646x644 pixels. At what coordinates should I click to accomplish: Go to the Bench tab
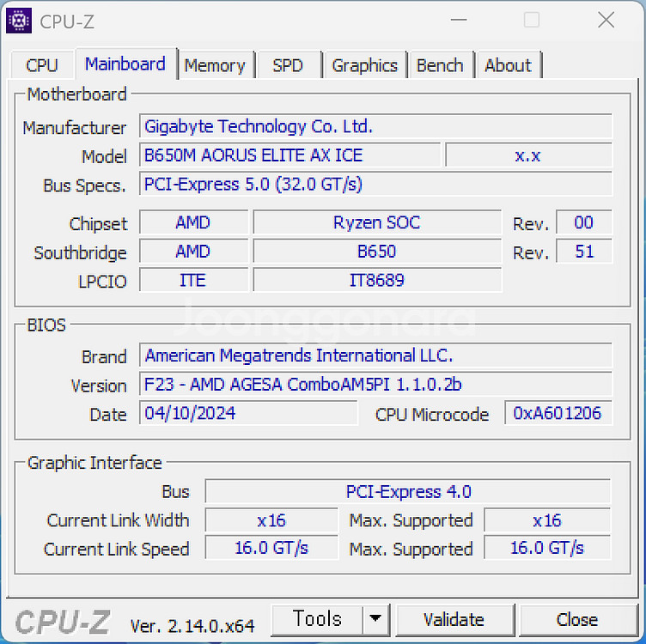coord(440,65)
